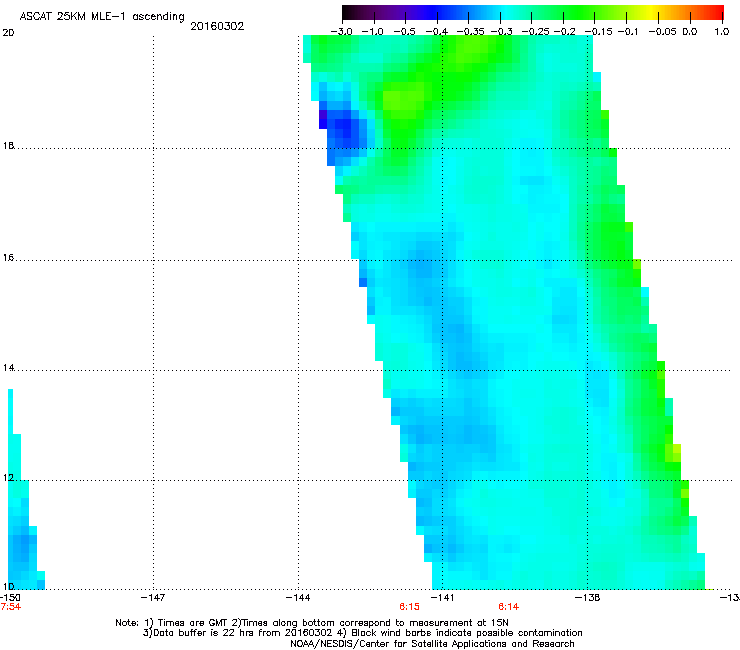Click the longitude label -150
This screenshot has height=650, width=740.
point(10,598)
